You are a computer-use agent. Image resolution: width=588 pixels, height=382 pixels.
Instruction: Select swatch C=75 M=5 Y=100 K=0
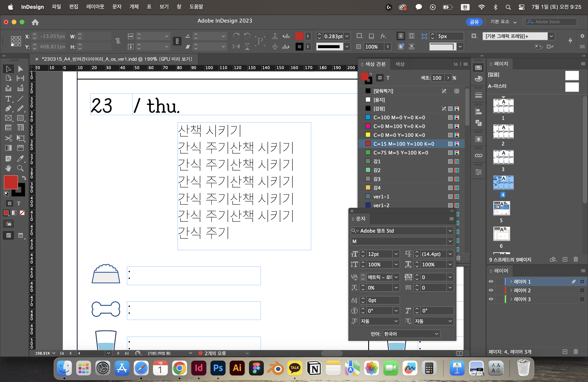tap(412, 153)
